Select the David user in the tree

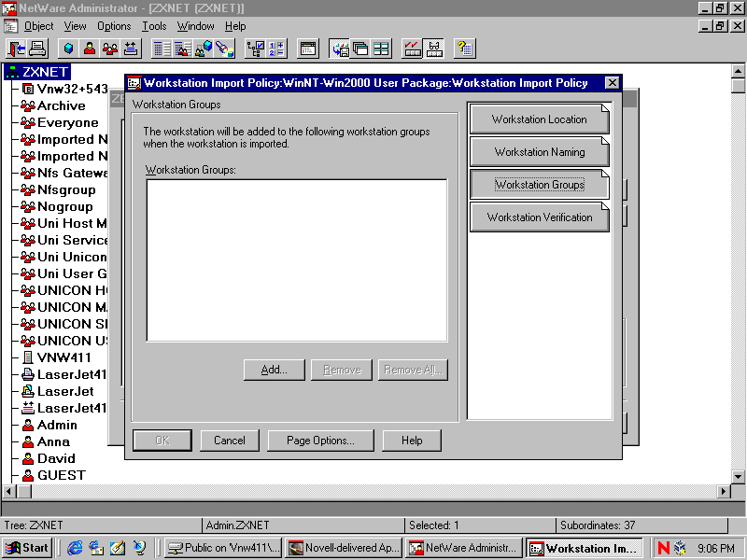coord(56,458)
